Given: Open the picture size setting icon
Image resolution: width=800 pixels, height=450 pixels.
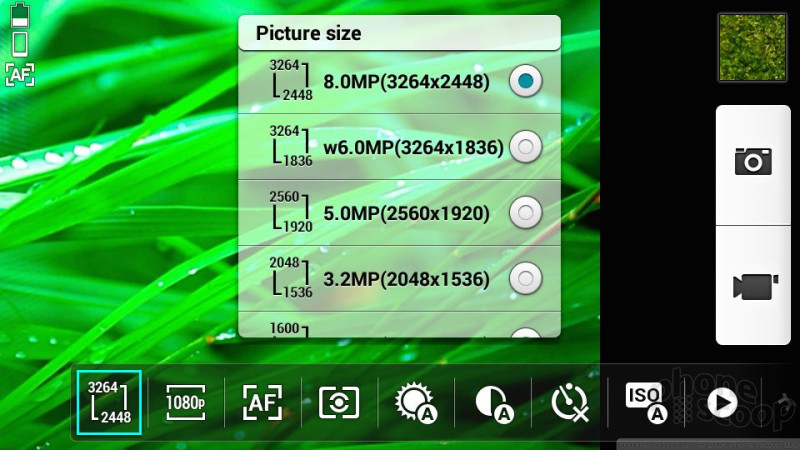Looking at the screenshot, I should tap(109, 403).
